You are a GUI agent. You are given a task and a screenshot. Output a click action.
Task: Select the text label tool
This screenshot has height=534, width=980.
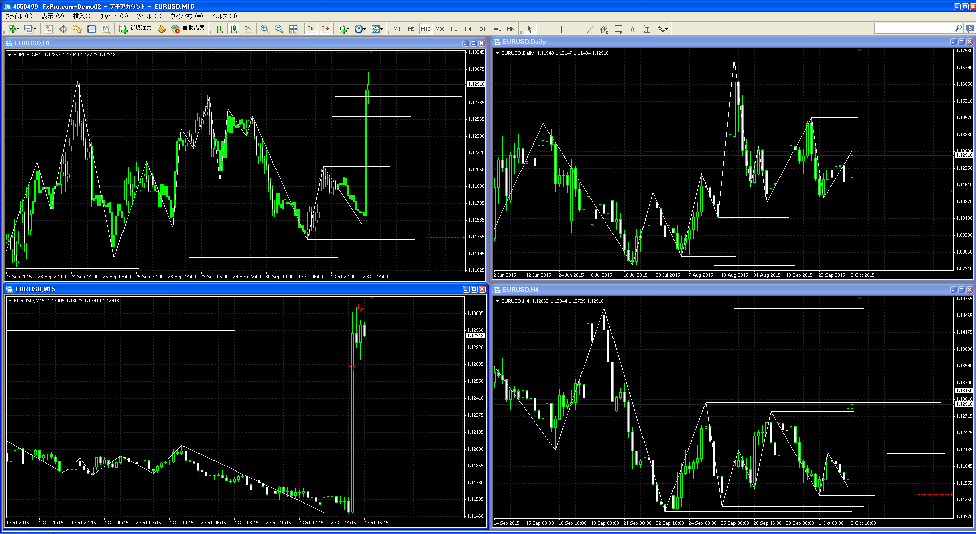(632, 29)
